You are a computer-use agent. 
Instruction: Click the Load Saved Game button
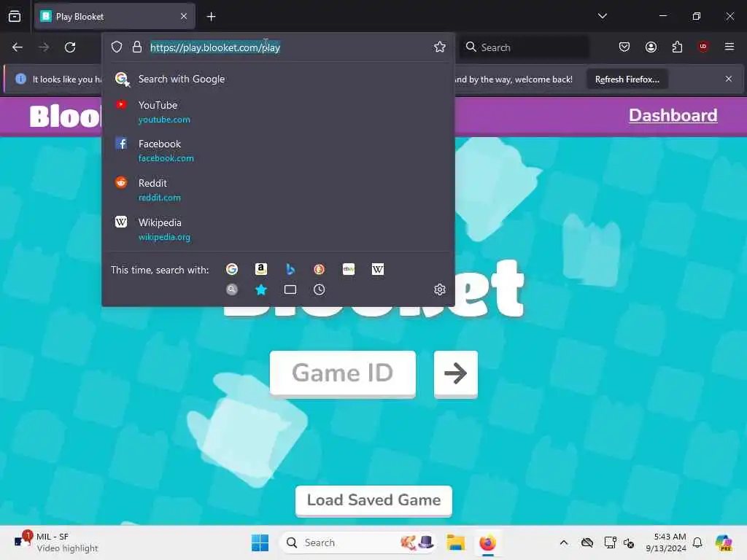click(373, 500)
